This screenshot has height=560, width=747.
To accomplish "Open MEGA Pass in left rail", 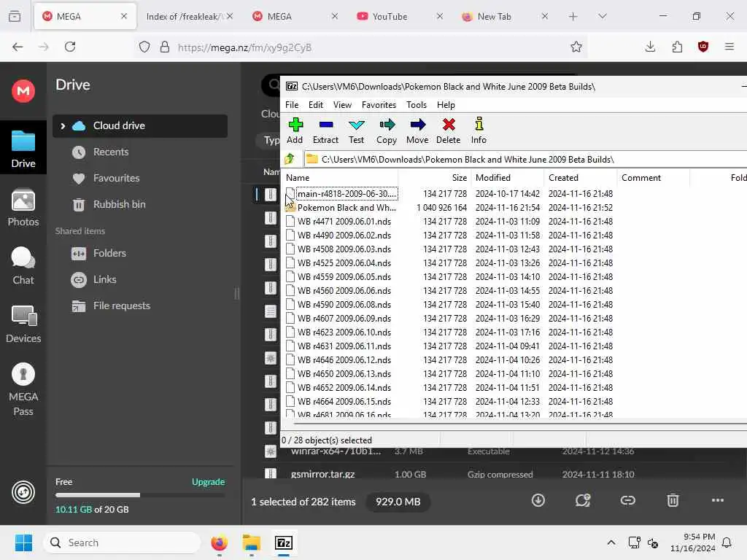I will [23, 389].
